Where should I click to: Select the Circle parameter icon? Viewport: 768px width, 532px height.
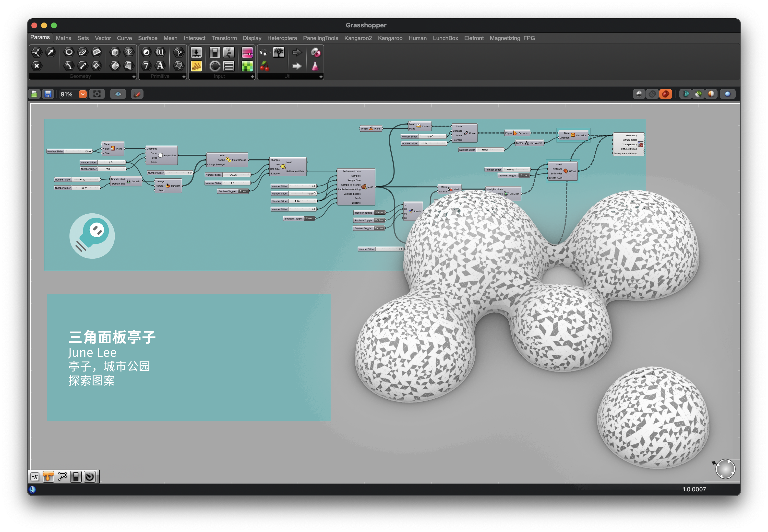point(69,52)
